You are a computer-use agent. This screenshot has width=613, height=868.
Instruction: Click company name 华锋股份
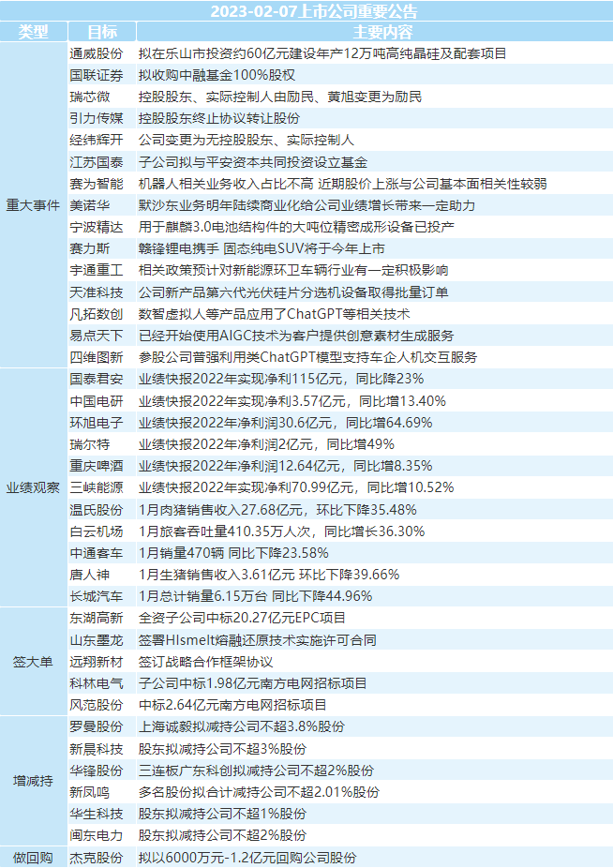click(x=97, y=770)
